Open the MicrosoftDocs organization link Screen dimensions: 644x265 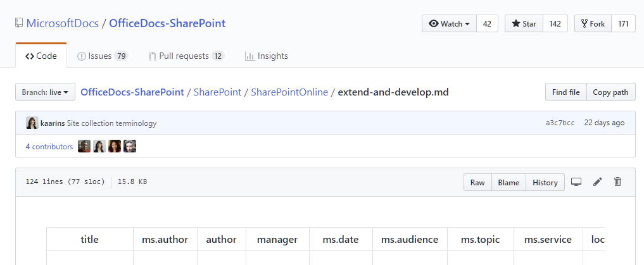tap(62, 23)
